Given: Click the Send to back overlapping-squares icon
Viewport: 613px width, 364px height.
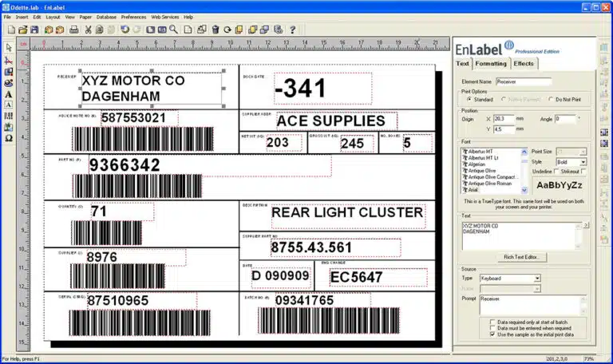Looking at the screenshot, I should point(265,30).
